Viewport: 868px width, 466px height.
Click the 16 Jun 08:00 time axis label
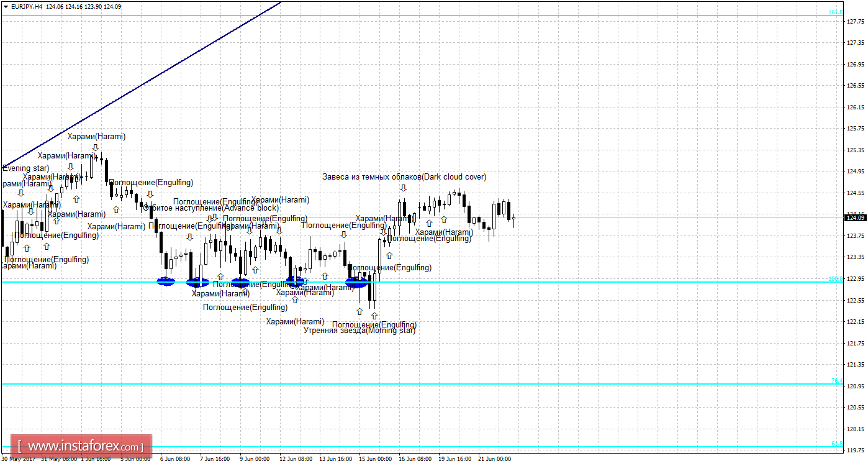pos(415,459)
